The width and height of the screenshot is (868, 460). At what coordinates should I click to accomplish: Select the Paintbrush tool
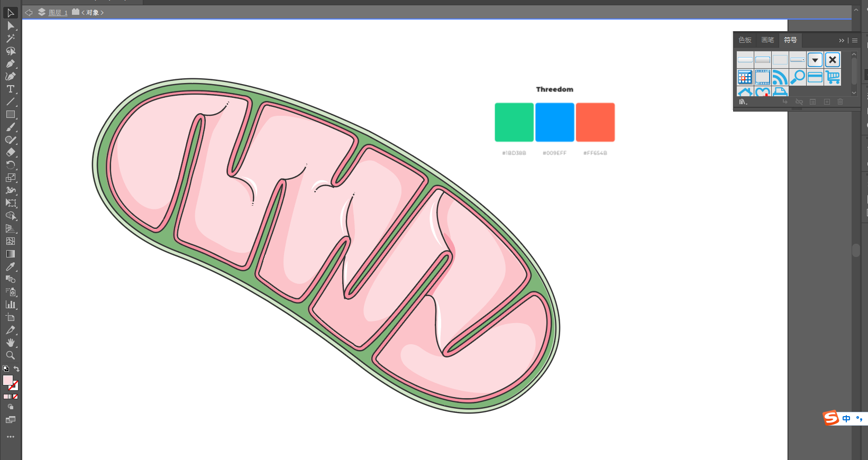pyautogui.click(x=11, y=127)
